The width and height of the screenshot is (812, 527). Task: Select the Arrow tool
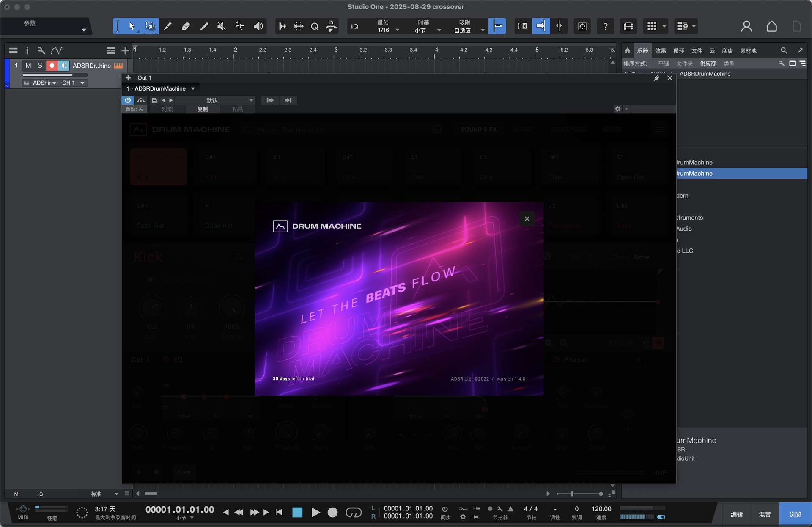[x=132, y=26]
